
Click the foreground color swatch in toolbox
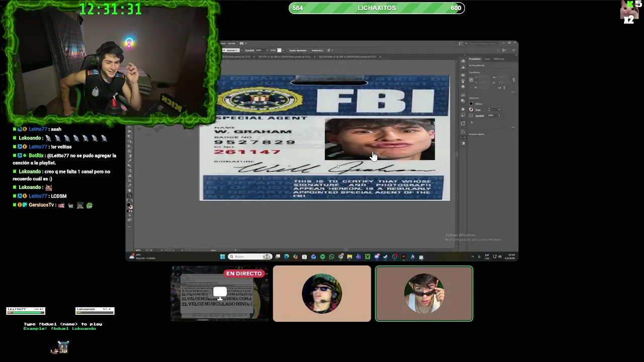pos(129,205)
